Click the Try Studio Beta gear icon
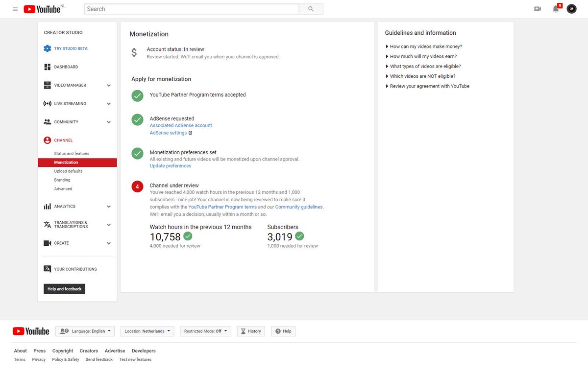 tap(47, 48)
